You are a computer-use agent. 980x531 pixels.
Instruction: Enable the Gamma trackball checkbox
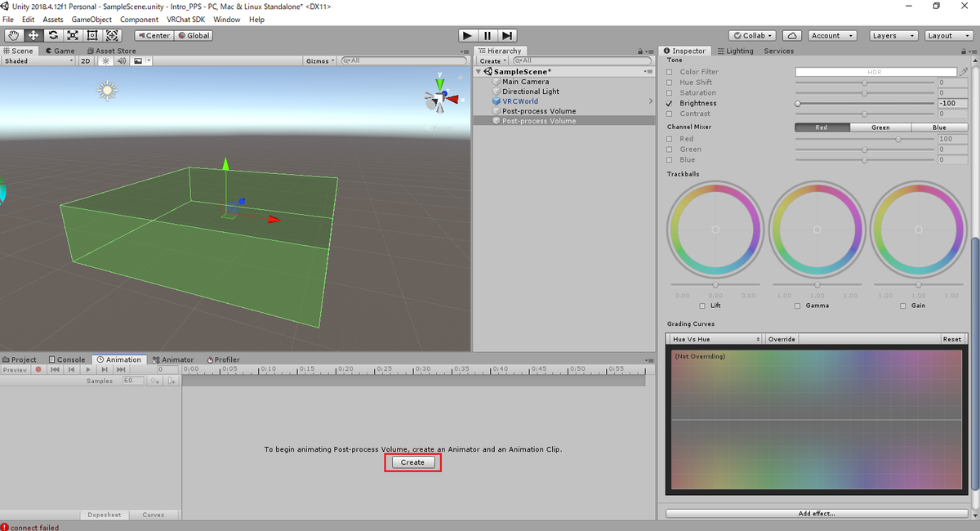tap(797, 306)
